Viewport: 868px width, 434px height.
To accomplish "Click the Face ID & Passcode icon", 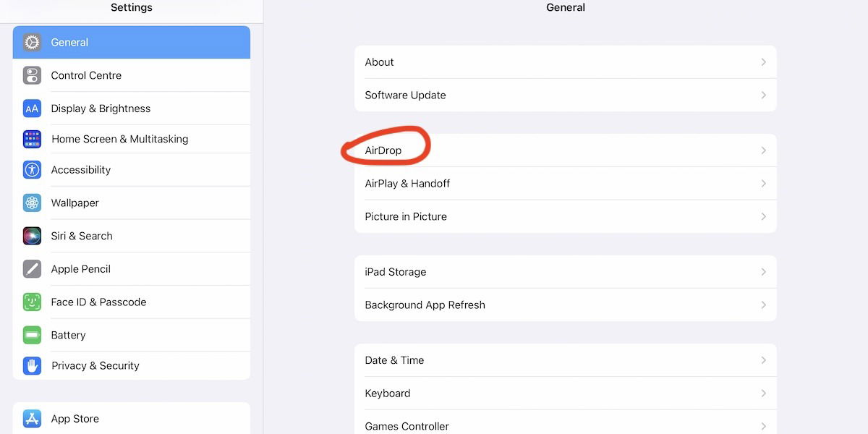I will [x=32, y=302].
